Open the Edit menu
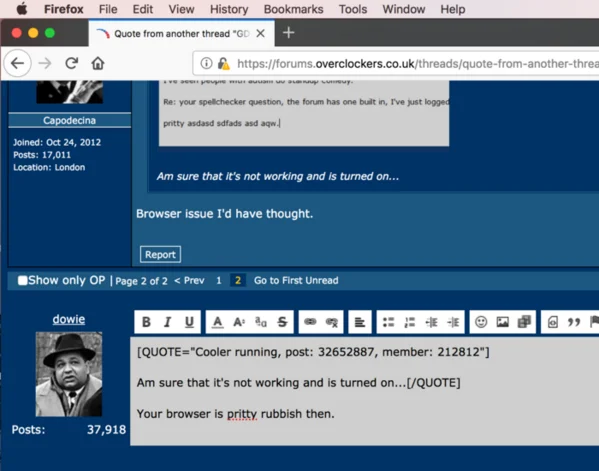Image resolution: width=599 pixels, height=471 pixels. coord(143,9)
